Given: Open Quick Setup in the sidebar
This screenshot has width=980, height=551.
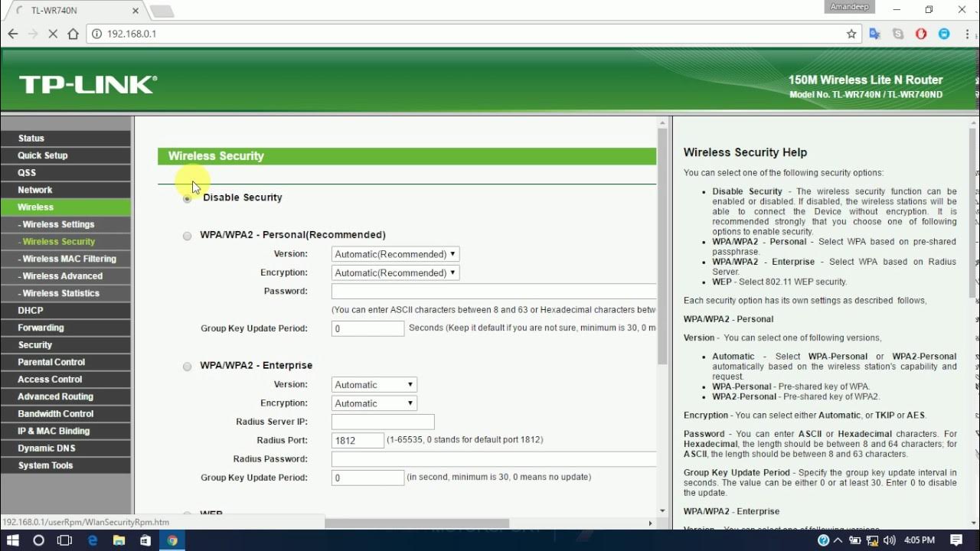Looking at the screenshot, I should [66, 155].
